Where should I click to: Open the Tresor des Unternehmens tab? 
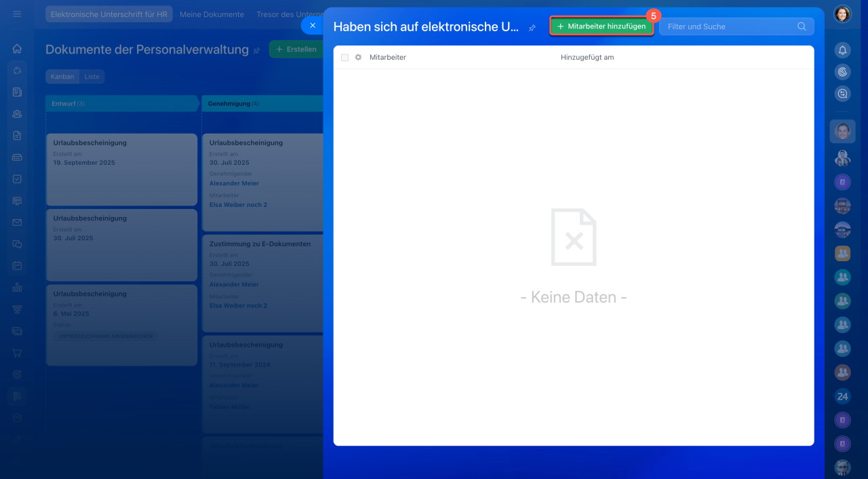[290, 14]
